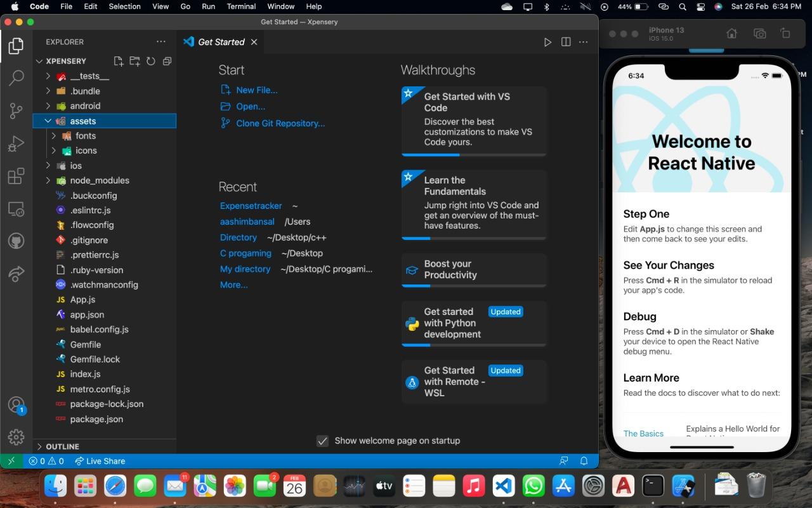Open the GitHub view in activity bar
The height and width of the screenshot is (508, 812).
coord(16,241)
